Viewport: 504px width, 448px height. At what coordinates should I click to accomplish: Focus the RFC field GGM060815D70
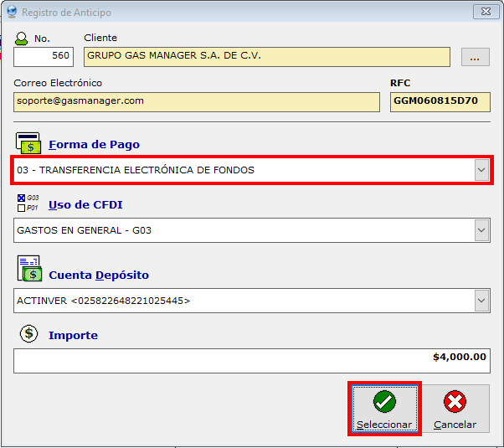[x=439, y=101]
